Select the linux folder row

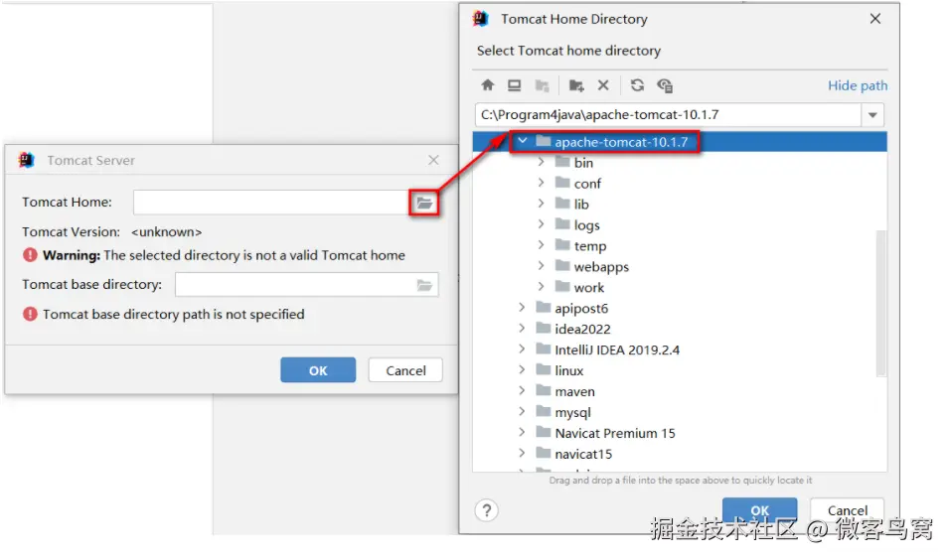[x=680, y=370]
